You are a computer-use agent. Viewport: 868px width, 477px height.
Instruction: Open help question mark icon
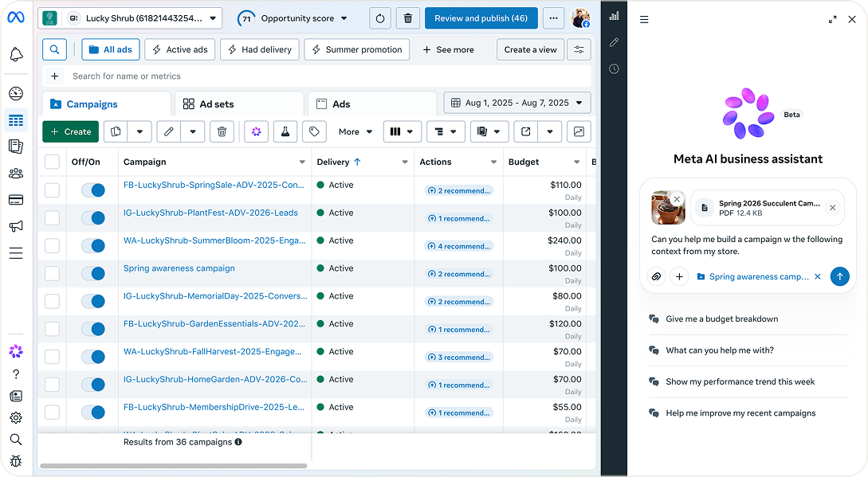16,374
